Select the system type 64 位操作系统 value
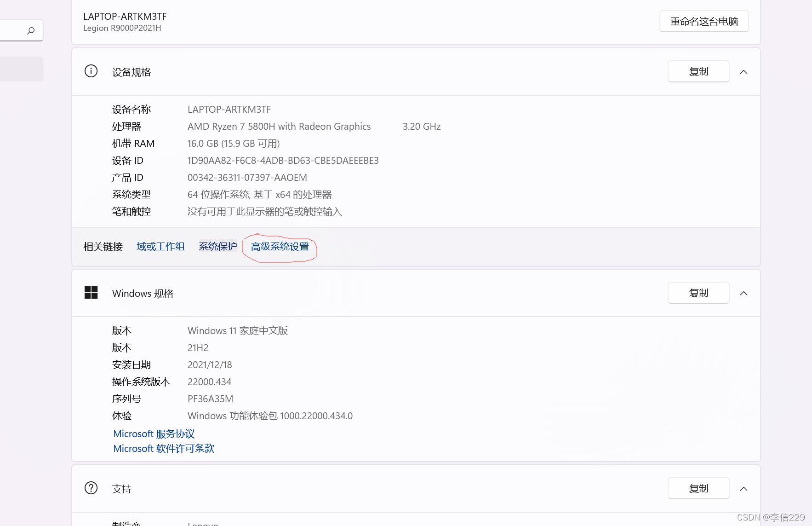This screenshot has height=526, width=812. pyautogui.click(x=259, y=195)
